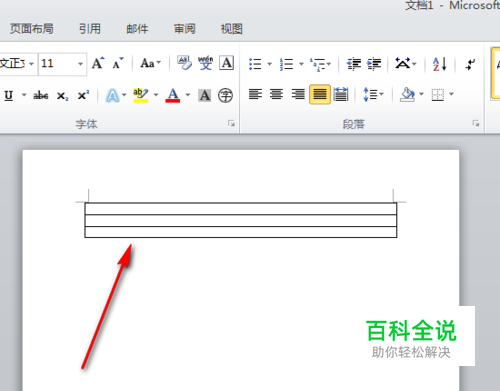The height and width of the screenshot is (391, 500).
Task: Open the 邮件 ribbon tab
Action: [137, 29]
